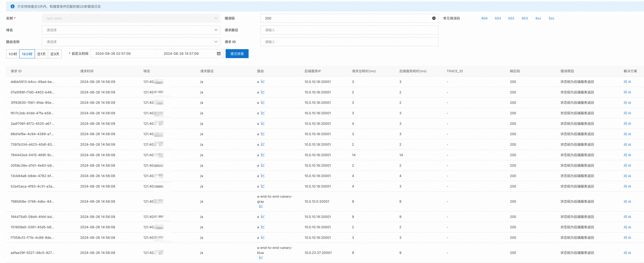644x263 pixels.
Task: Focus the 请求路径 input field
Action: (x=349, y=30)
